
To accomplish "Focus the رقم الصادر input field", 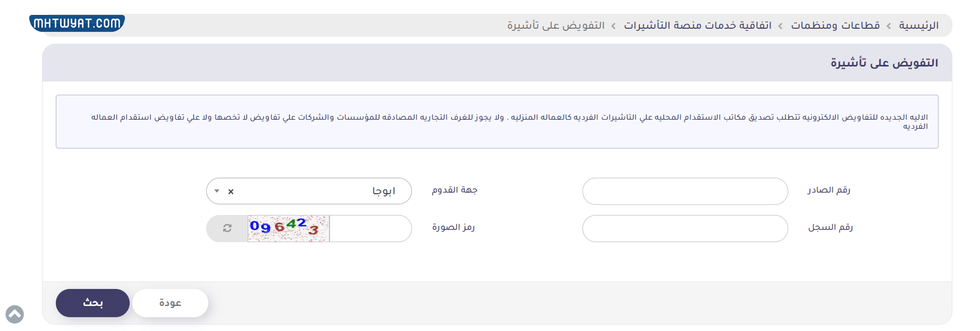I will click(685, 191).
